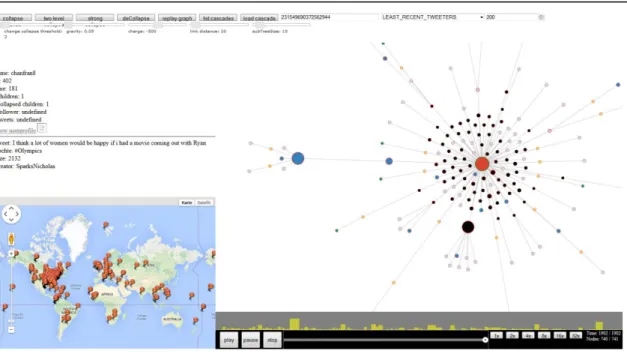This screenshot has height=360, width=627.
Task: Select the large blue graph node
Action: (298, 158)
